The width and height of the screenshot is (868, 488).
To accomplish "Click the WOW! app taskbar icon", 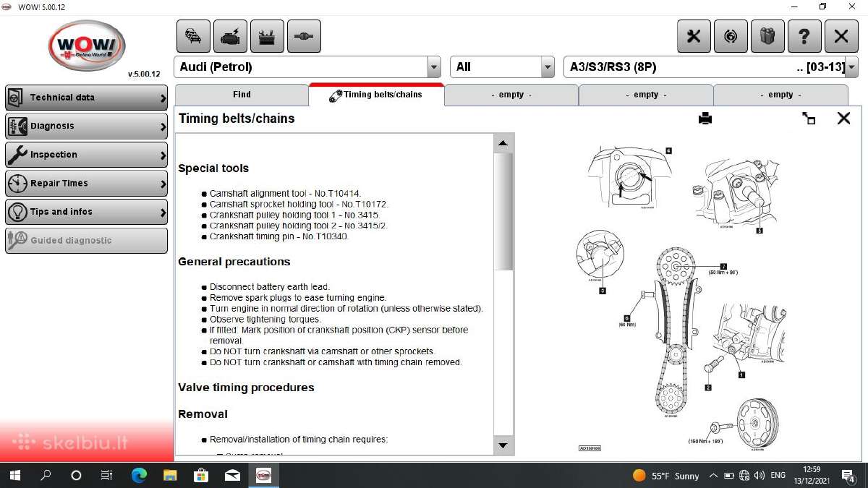I will 263,476.
